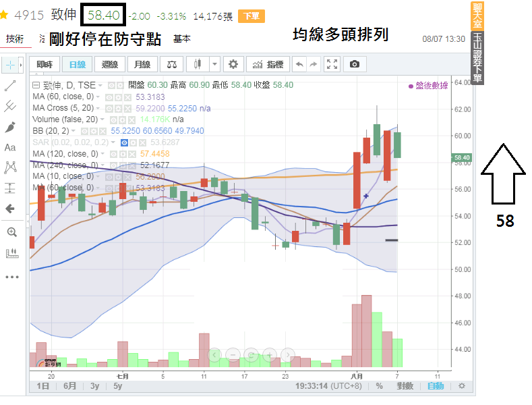
Task: Open the 基本 fundamentals tab
Action: coord(182,38)
